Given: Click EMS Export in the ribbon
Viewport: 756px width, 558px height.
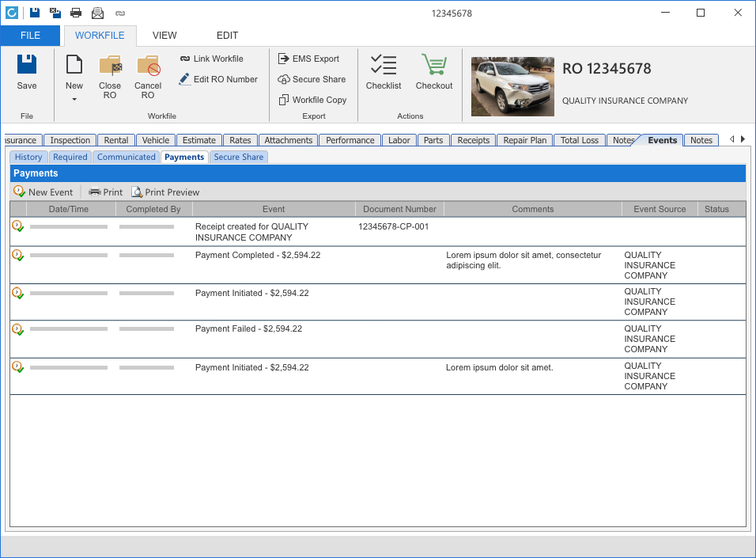Looking at the screenshot, I should 308,59.
